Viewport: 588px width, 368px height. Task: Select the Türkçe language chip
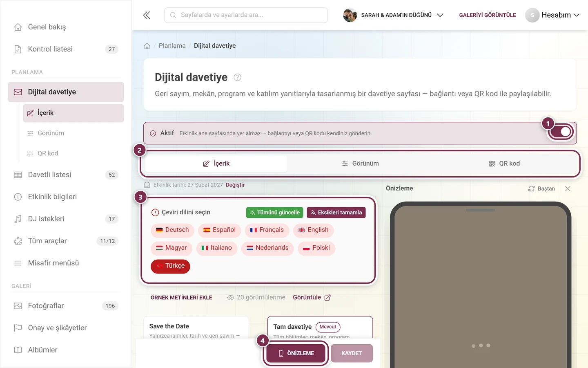click(170, 266)
